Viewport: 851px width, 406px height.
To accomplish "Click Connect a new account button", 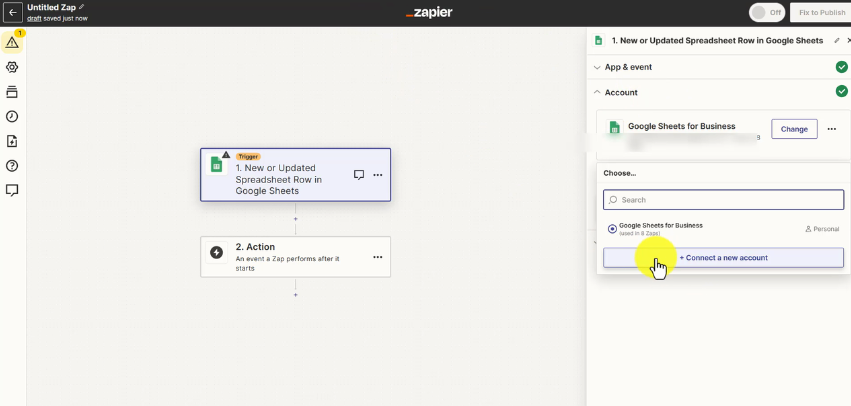I will (x=723, y=258).
